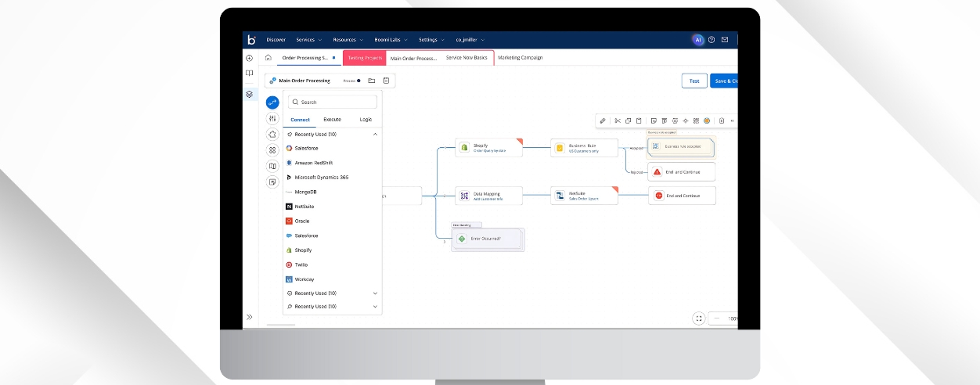Click the plus circle icon in left sidebar

point(249,58)
